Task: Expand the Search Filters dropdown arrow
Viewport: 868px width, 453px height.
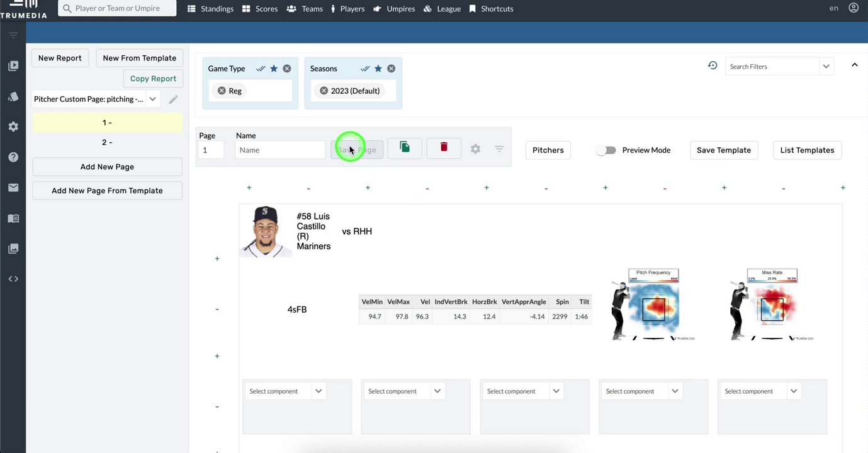Action: pyautogui.click(x=826, y=67)
